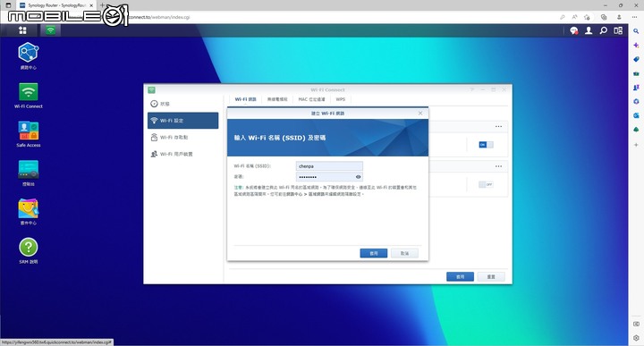This screenshot has height=346, width=644.
Task: Open the Edge sidebar tree icon
Action: 636,130
